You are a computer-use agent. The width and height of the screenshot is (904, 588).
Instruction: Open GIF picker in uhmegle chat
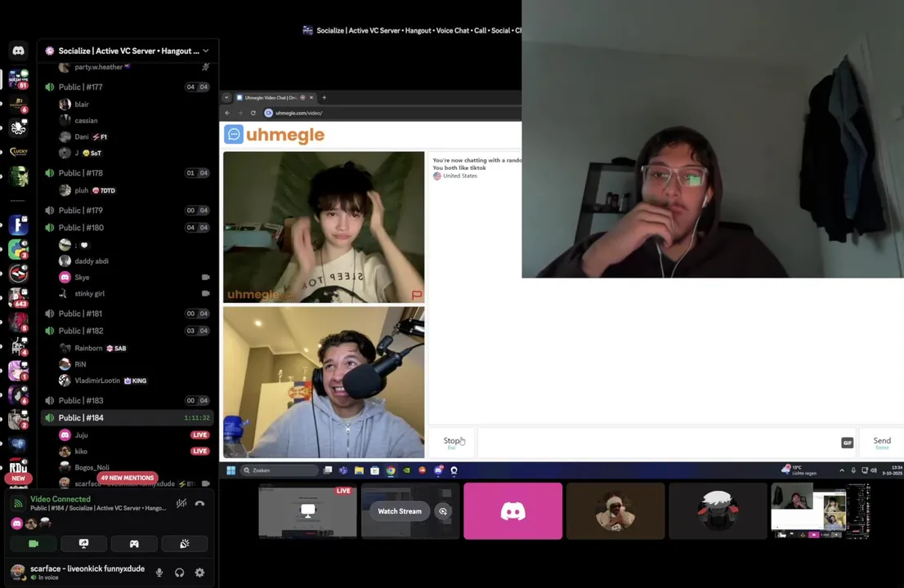[x=847, y=443]
